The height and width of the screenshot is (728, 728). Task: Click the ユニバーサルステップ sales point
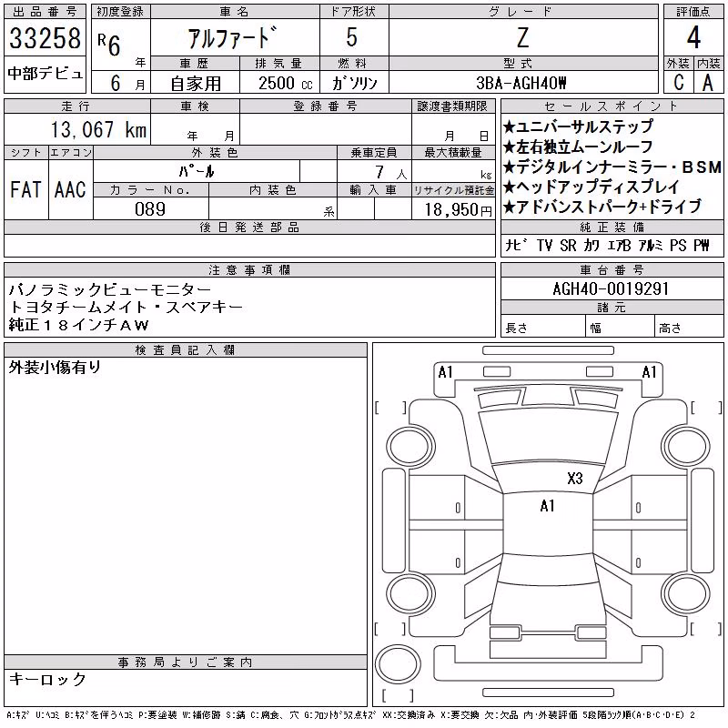pos(578,126)
